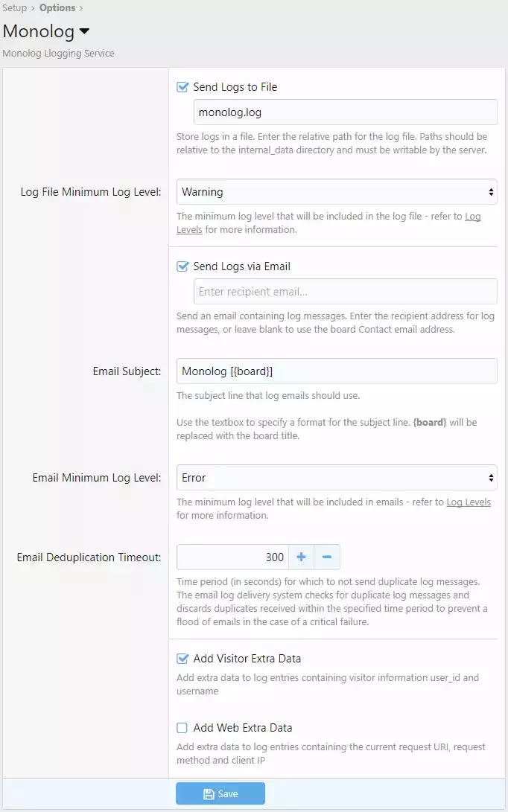The width and height of the screenshot is (508, 812).
Task: Disable Send Logs via Email checkbox
Action: tap(182, 266)
